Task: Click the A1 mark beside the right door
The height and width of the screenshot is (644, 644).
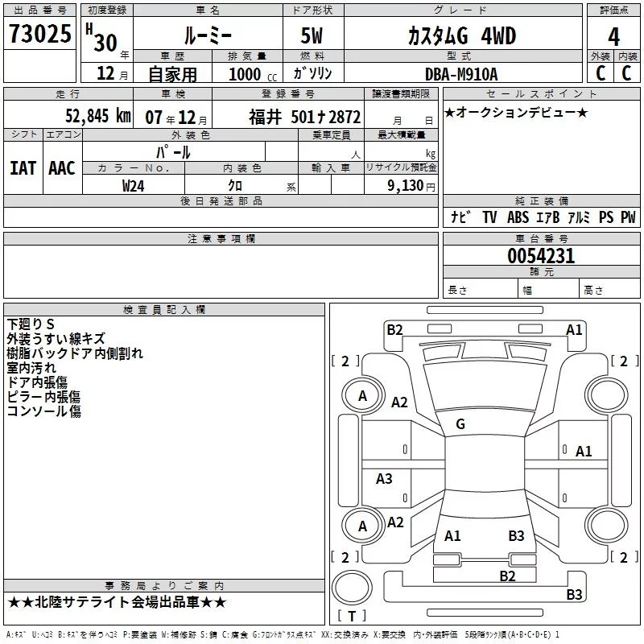Action: (584, 452)
